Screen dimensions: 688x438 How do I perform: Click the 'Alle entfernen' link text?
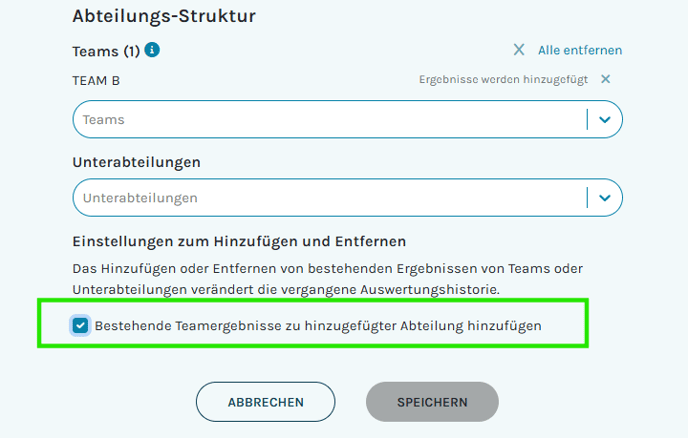point(580,50)
